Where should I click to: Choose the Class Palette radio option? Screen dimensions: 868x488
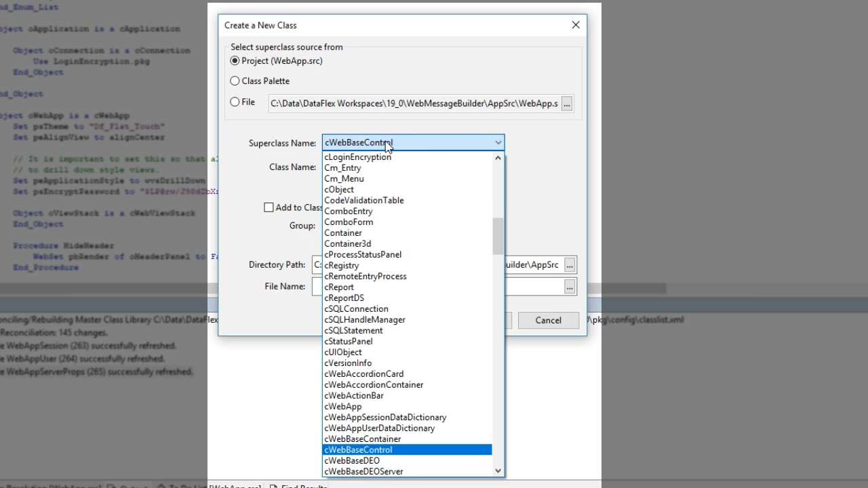[x=235, y=81]
